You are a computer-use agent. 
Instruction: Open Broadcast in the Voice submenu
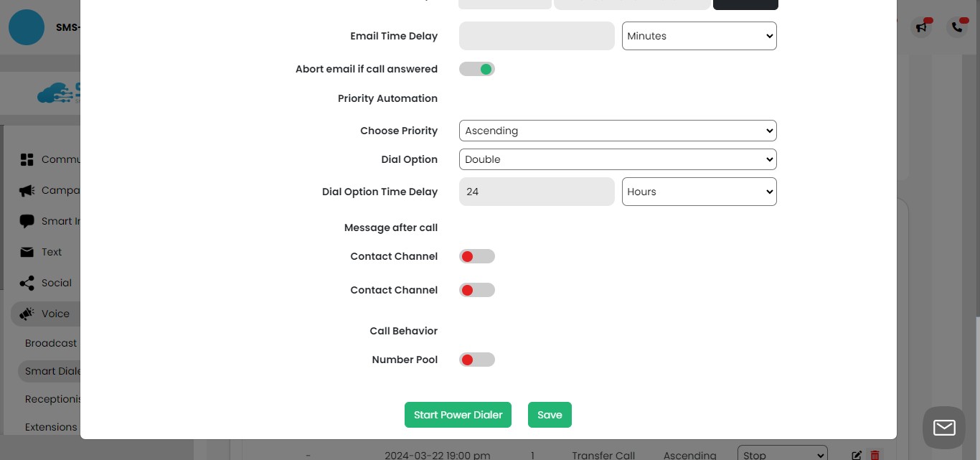[51, 343]
